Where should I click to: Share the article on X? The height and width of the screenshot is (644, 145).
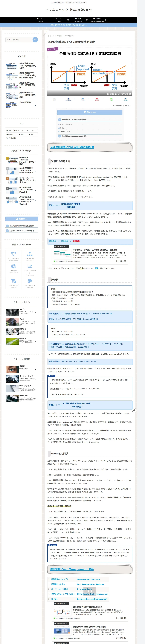point(54,99)
